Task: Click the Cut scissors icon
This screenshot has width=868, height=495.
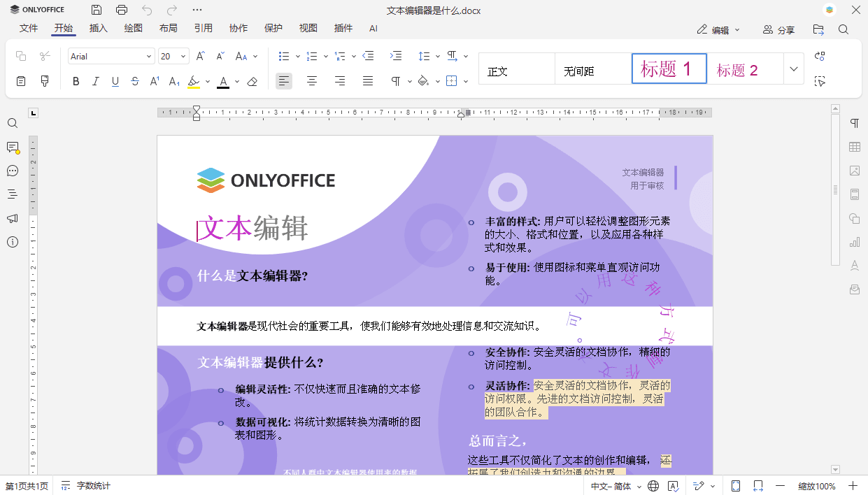Action: (x=45, y=56)
